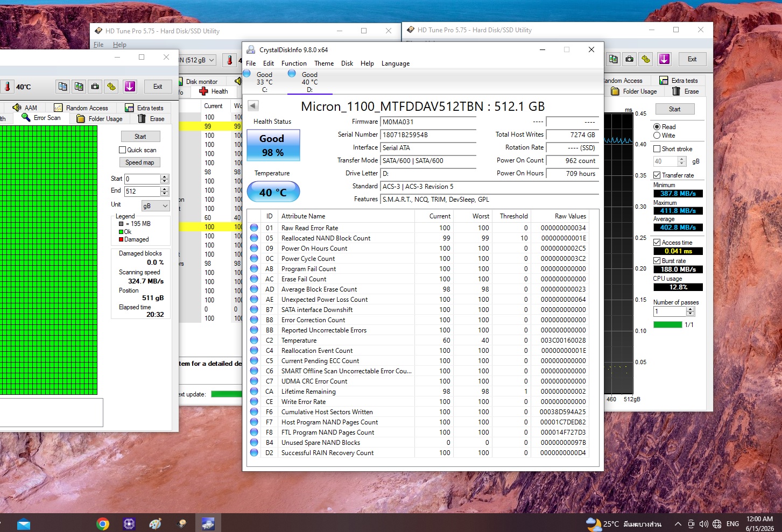Click the green passes progress bar
Viewport: 782px width, 532px height.
[667, 325]
